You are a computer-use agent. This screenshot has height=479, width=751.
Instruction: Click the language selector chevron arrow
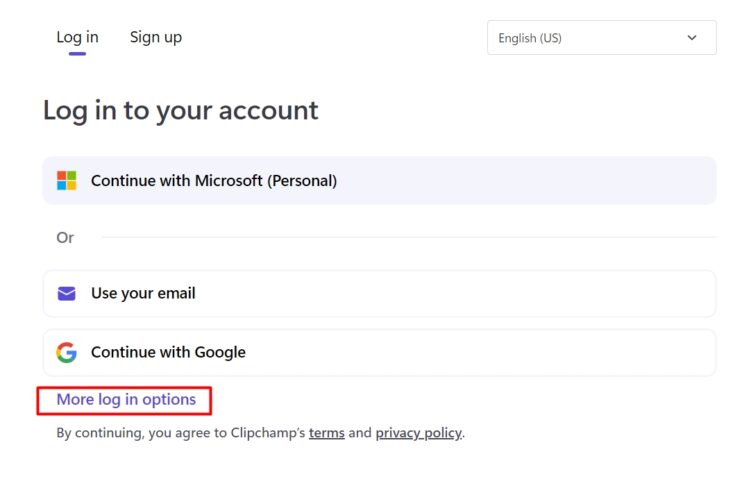tap(692, 38)
